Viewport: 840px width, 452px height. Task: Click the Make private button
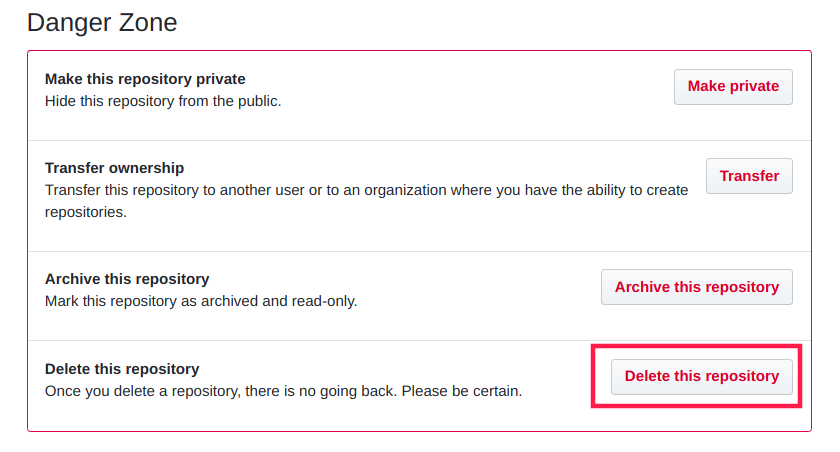pos(733,87)
